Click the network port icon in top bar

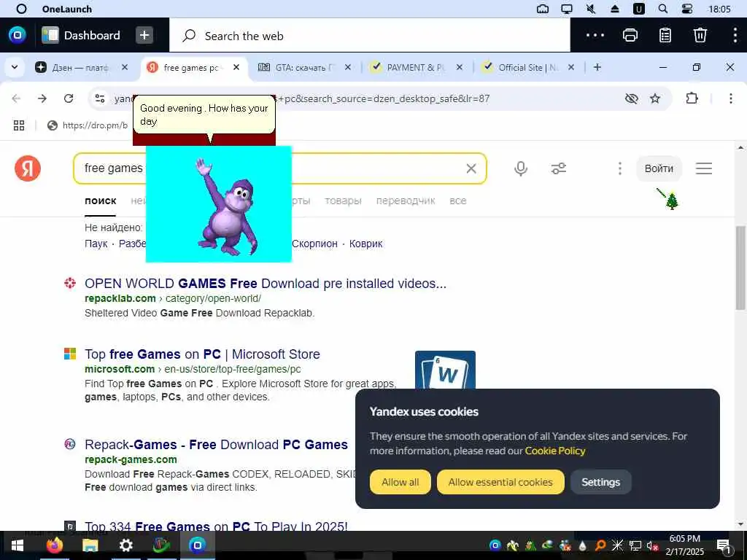(543, 9)
